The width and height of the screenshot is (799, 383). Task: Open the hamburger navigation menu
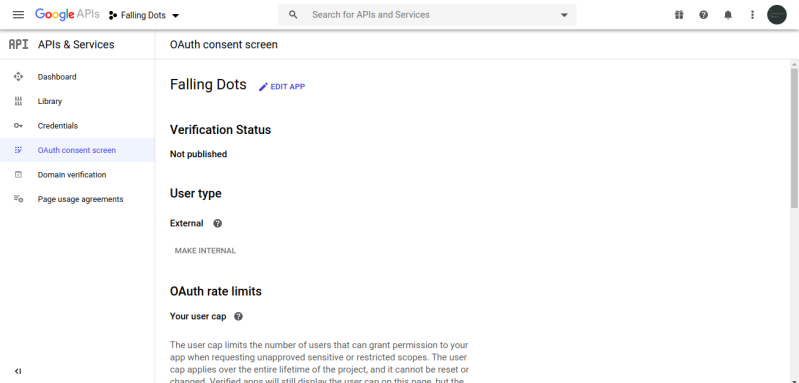18,15
